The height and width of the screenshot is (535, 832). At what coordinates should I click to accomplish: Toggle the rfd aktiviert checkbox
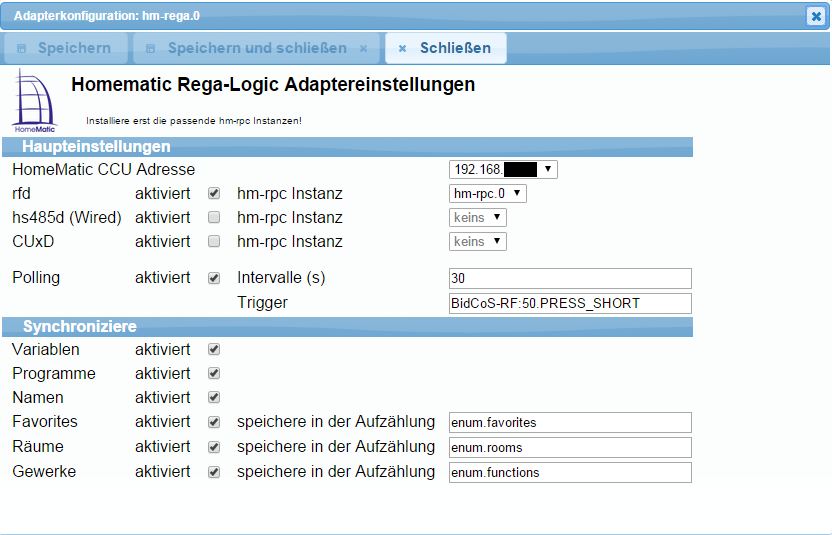(214, 193)
